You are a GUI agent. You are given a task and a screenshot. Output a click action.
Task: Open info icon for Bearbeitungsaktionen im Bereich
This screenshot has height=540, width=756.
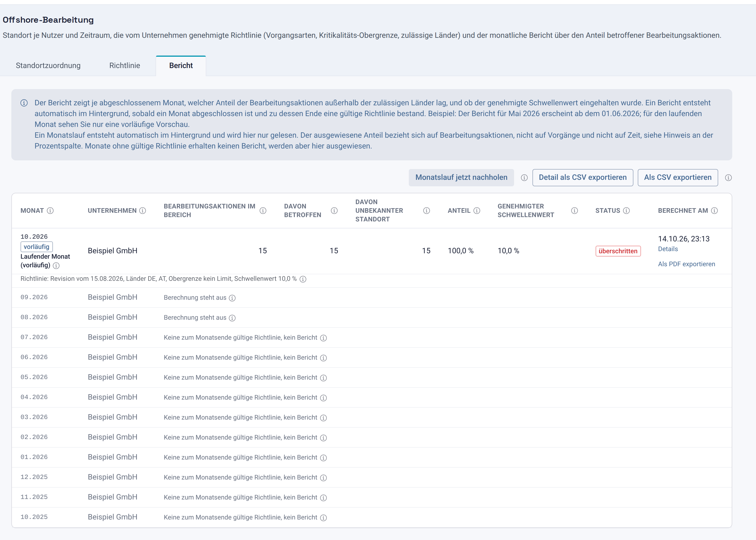(263, 211)
